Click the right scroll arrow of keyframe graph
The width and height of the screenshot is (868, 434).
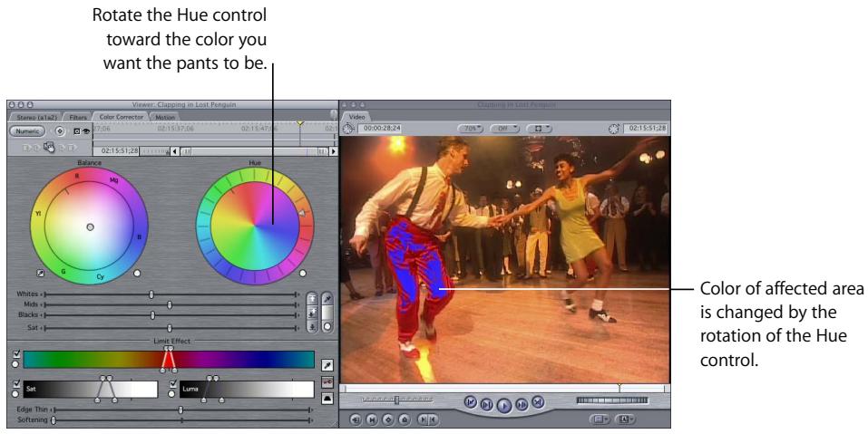(333, 151)
